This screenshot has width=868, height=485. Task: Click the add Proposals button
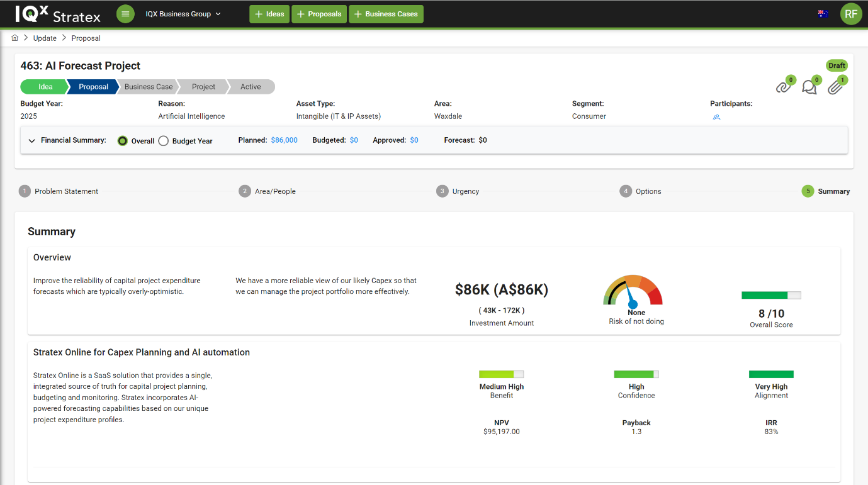click(x=319, y=14)
